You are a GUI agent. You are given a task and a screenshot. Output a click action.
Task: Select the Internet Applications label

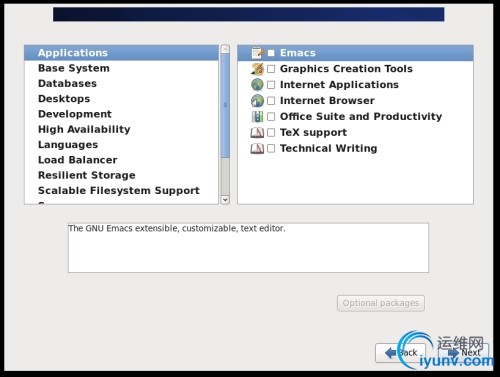339,85
